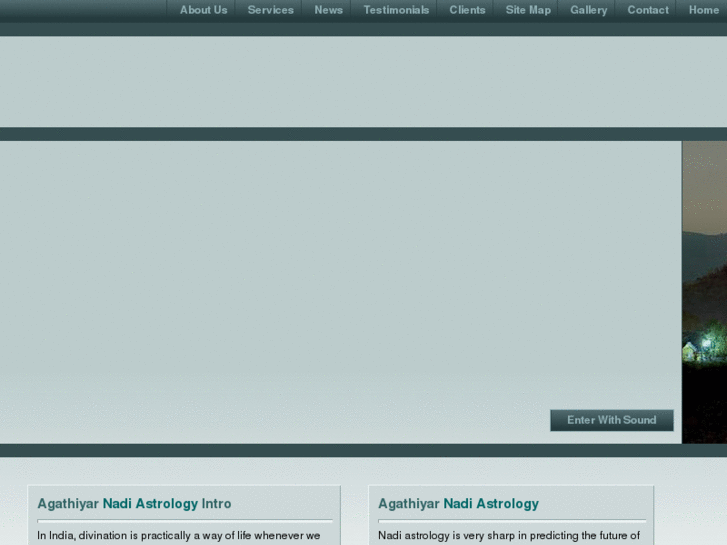
Task: Return to the Home page
Action: (x=703, y=10)
